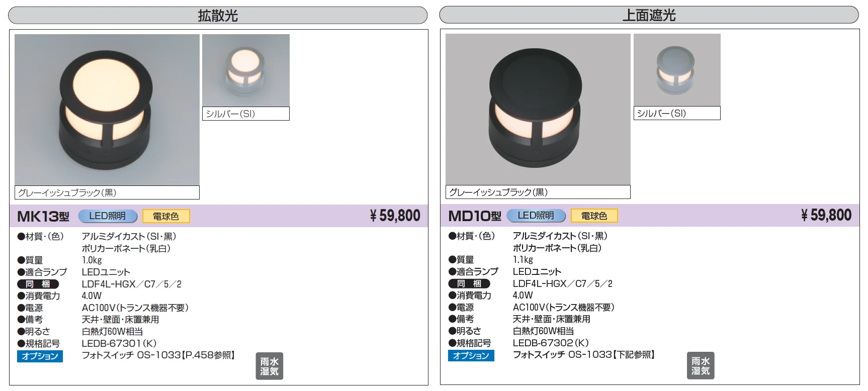Click フォトスイッチ OS-1033【下記参照】
868x391 pixels.
(x=584, y=354)
